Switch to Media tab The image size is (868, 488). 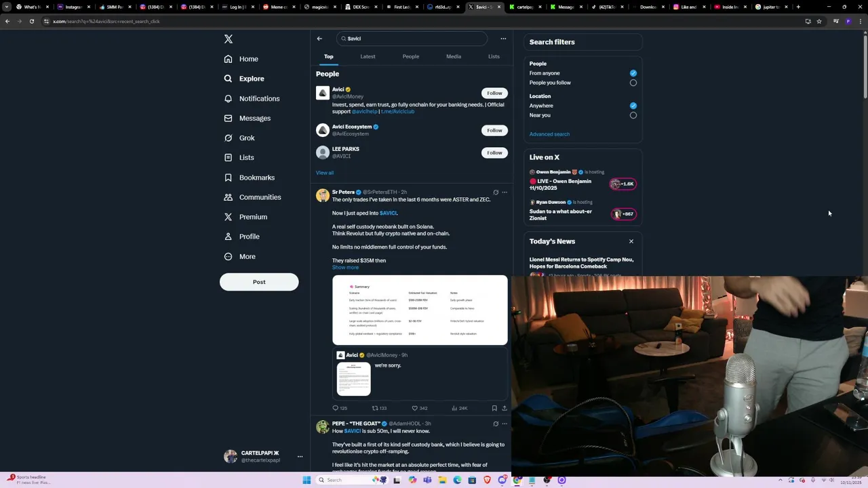coord(454,56)
